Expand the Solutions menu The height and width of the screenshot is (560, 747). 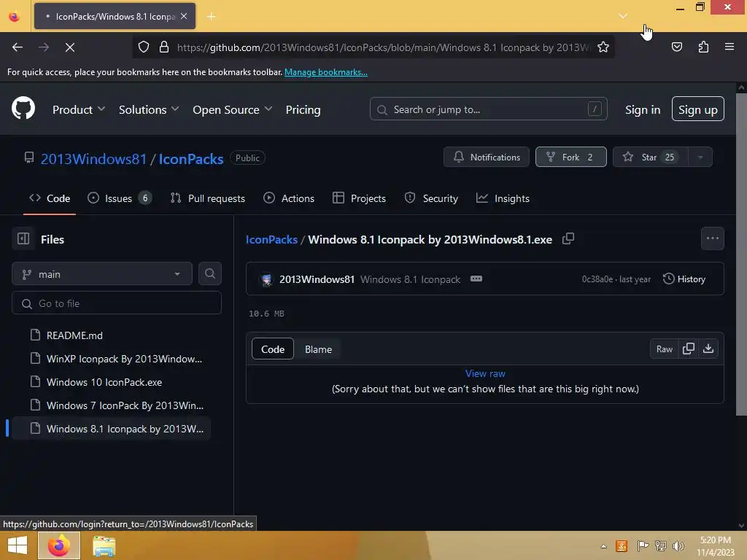coord(149,109)
